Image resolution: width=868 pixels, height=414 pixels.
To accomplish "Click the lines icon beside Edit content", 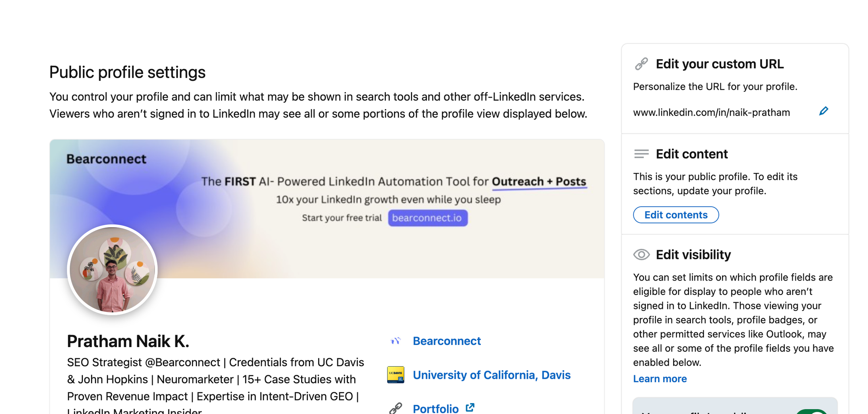I will (x=641, y=154).
